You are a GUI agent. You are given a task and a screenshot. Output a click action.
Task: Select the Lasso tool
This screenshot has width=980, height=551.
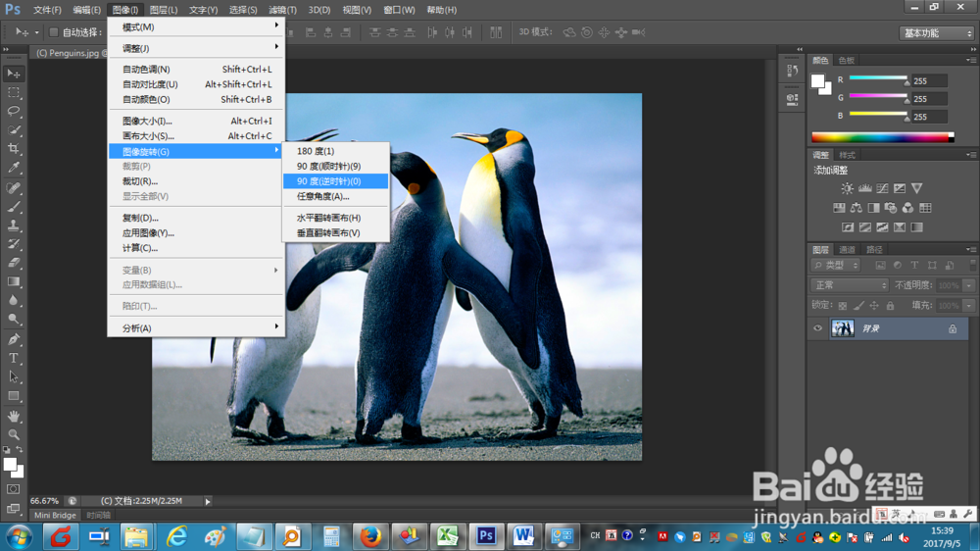coord(13,112)
